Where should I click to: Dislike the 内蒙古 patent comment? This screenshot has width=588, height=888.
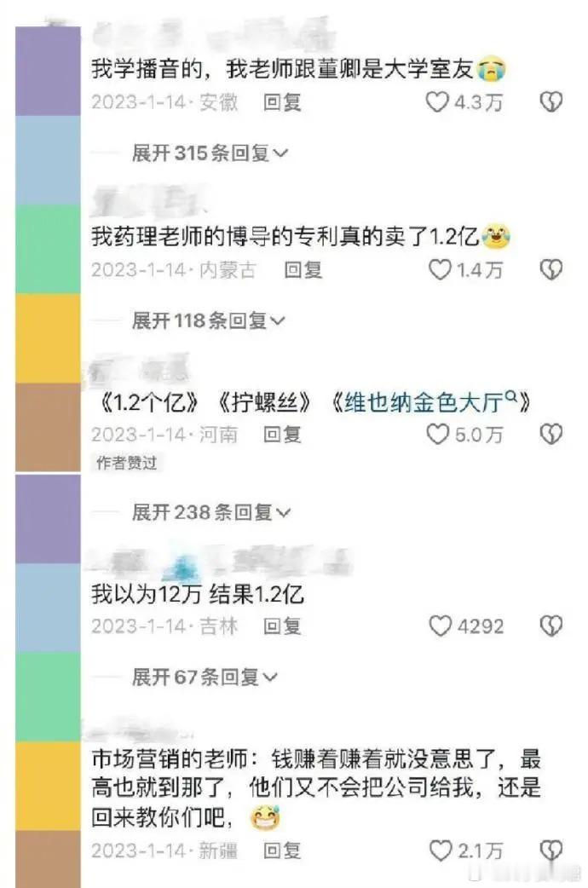[x=551, y=269]
